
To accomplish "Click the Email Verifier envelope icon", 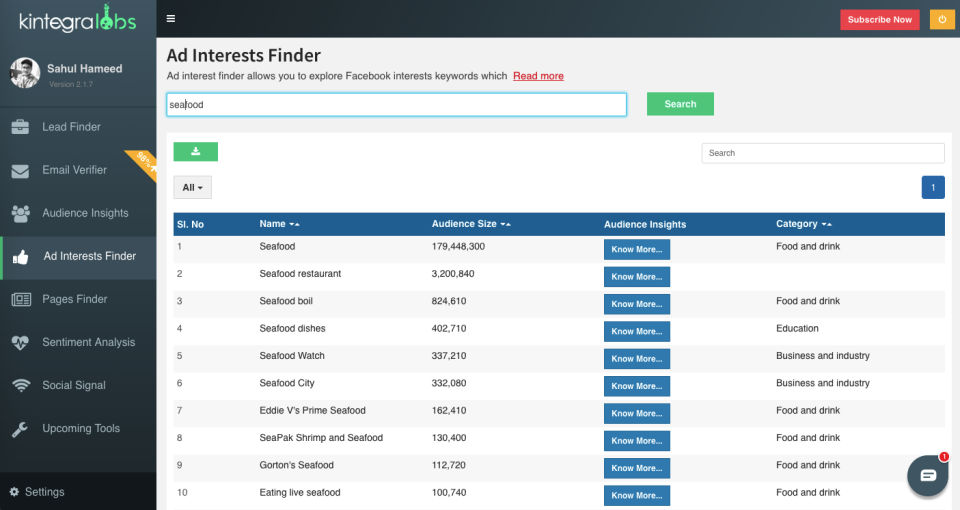I will point(20,171).
